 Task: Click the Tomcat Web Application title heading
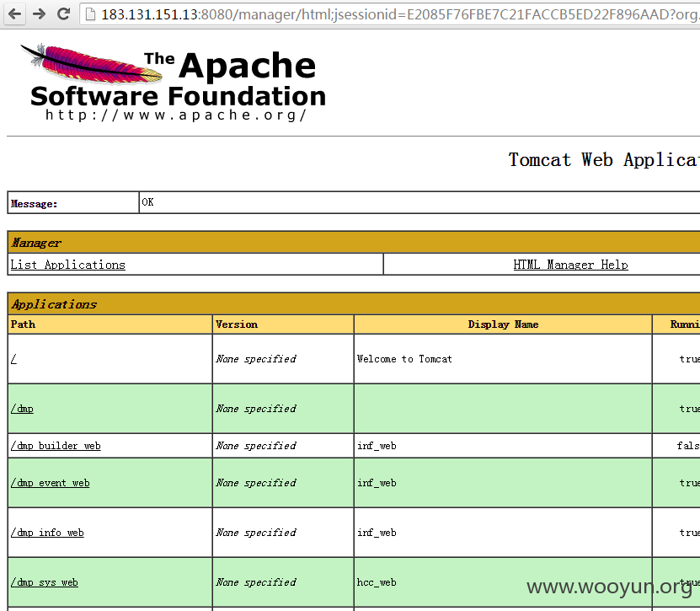pyautogui.click(x=604, y=160)
